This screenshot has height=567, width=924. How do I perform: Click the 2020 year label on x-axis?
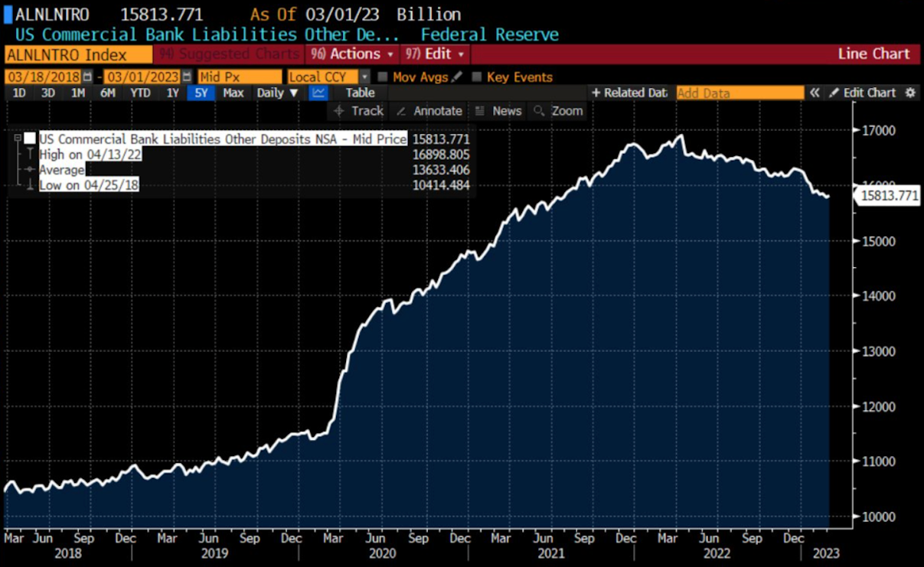point(381,553)
